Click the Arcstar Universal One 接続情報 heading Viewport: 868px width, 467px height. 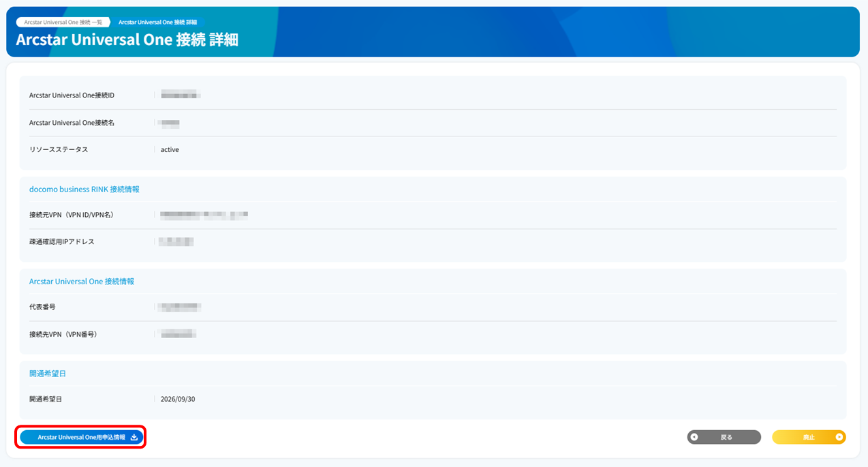pyautogui.click(x=82, y=281)
